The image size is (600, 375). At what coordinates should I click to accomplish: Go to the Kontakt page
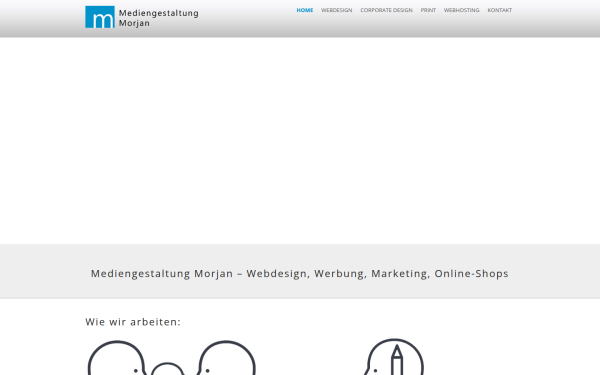point(499,10)
